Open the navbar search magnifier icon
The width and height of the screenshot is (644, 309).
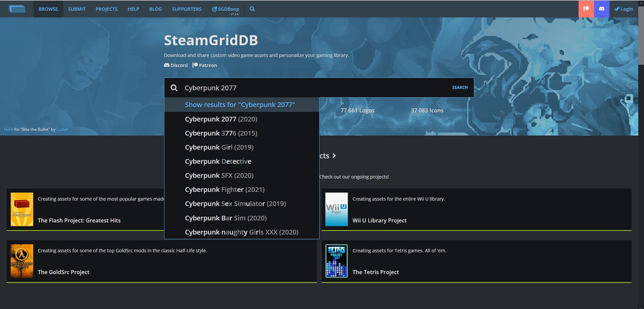click(252, 9)
